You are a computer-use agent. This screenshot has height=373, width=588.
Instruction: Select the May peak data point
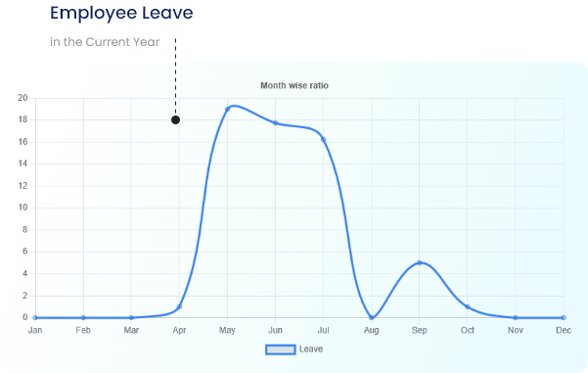(x=227, y=110)
